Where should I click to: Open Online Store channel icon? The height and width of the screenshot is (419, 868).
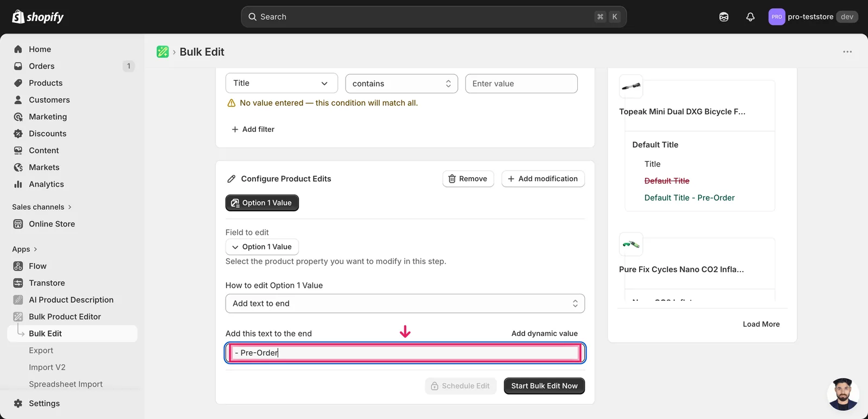pos(18,224)
